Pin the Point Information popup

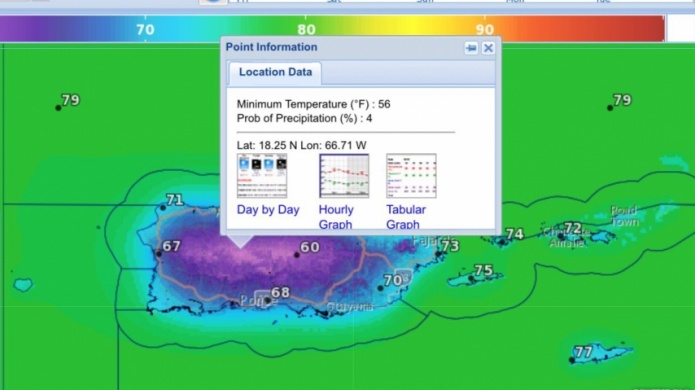471,48
